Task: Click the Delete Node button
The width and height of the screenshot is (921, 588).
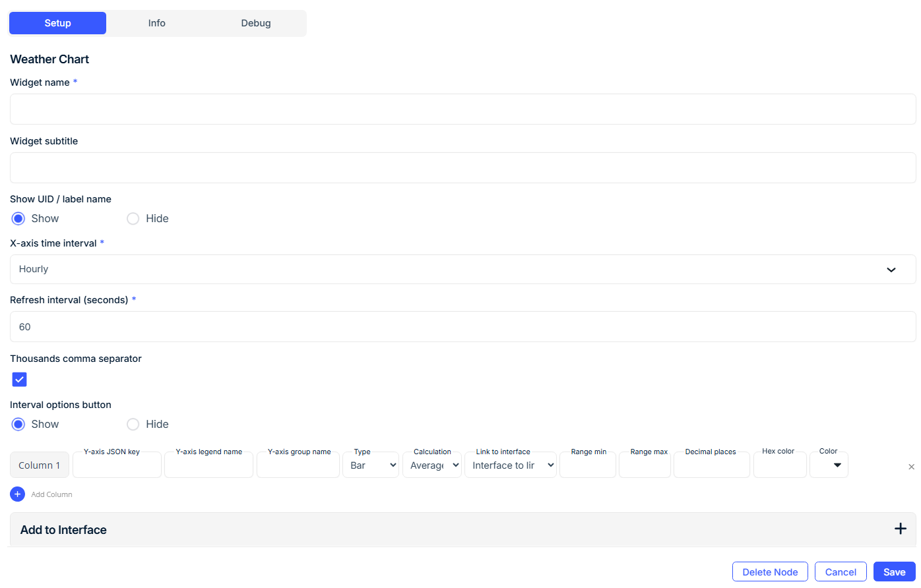Action: 770,572
